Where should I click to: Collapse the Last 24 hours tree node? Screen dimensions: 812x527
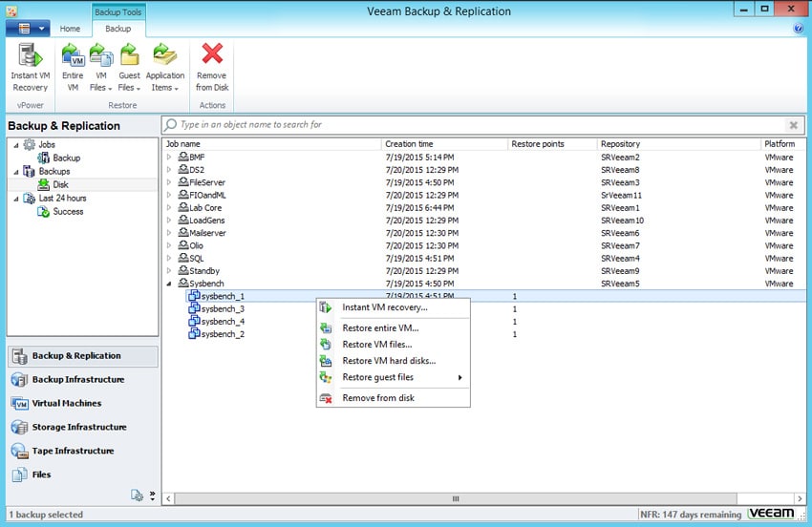pos(16,199)
